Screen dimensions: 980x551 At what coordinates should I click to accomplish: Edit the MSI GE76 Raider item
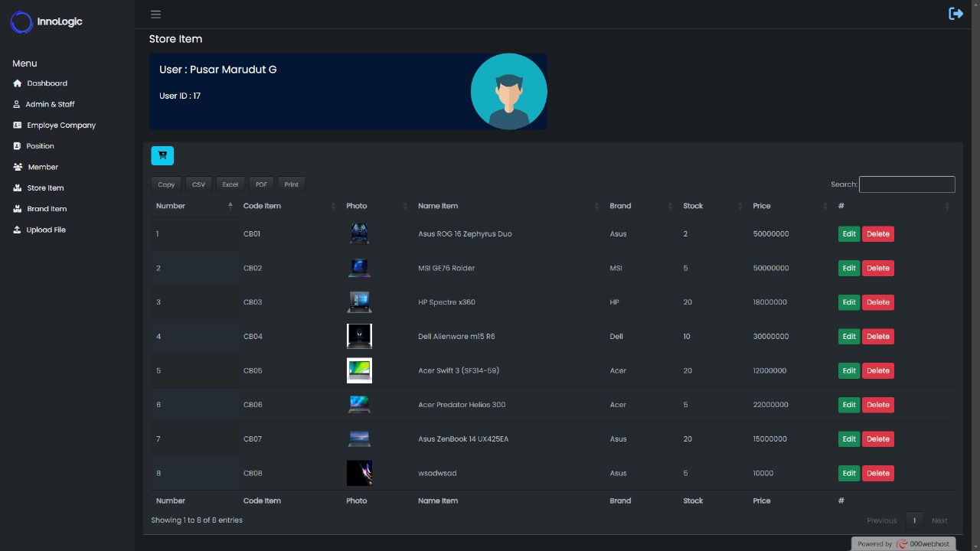coord(849,268)
